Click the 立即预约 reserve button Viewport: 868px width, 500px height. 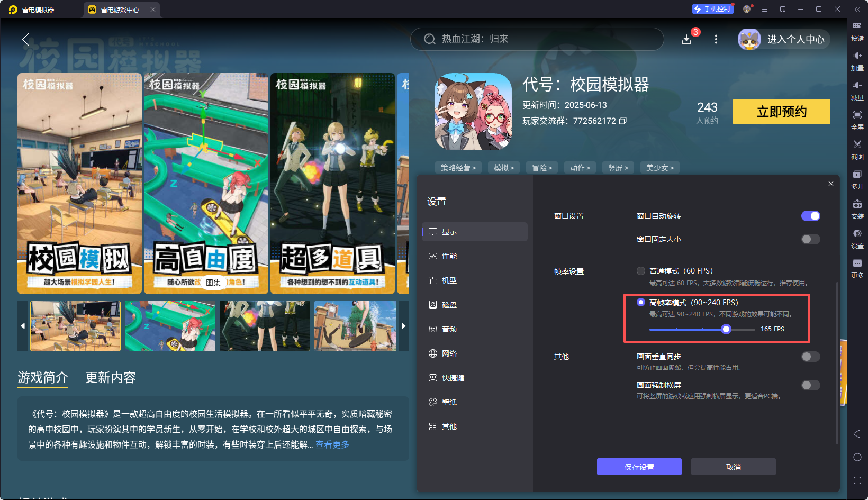(x=782, y=112)
